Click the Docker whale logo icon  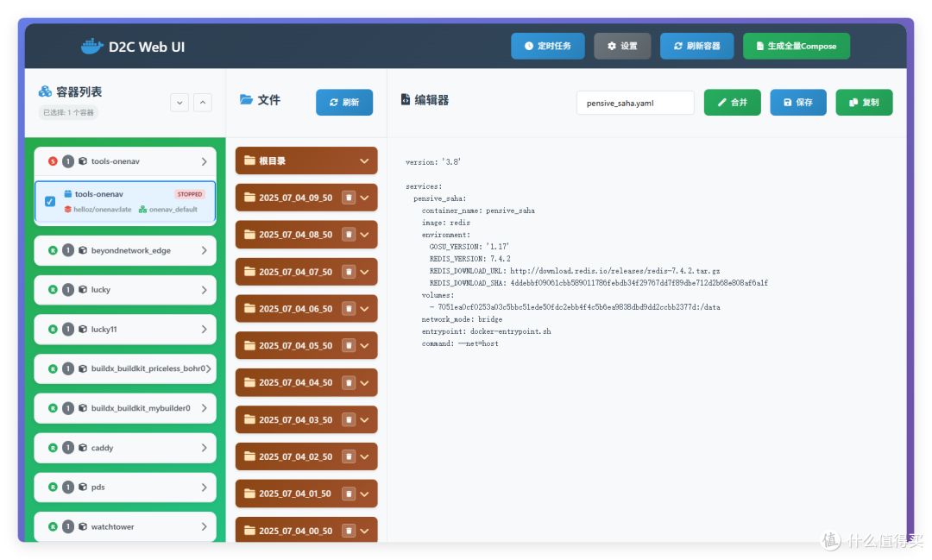92,47
